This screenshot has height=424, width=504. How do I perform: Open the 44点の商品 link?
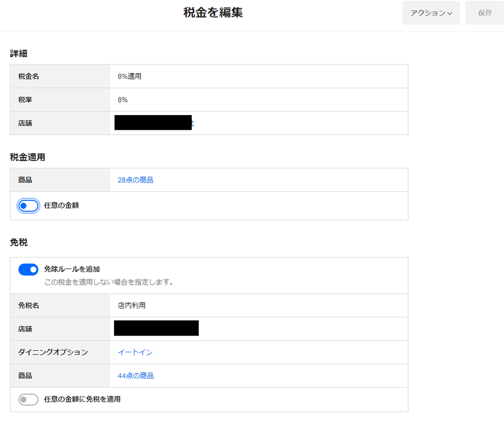click(135, 376)
